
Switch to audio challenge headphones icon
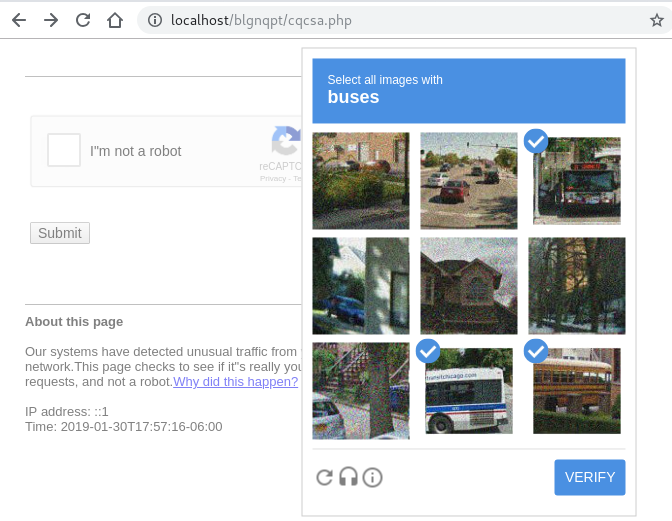tap(348, 477)
